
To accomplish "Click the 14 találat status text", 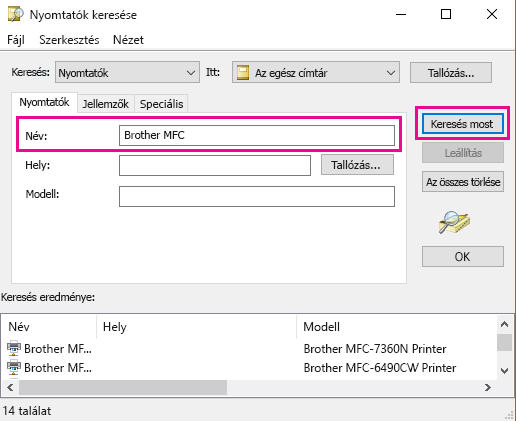I will click(27, 411).
